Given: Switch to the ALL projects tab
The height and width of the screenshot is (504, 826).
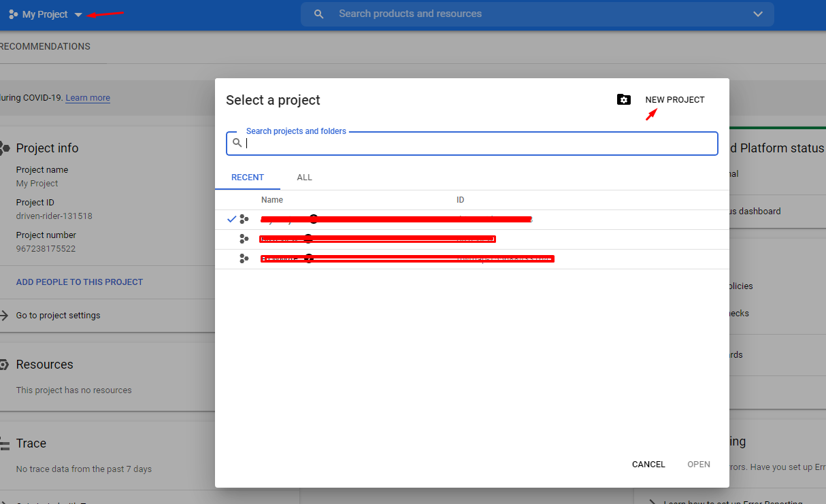Looking at the screenshot, I should tap(304, 177).
